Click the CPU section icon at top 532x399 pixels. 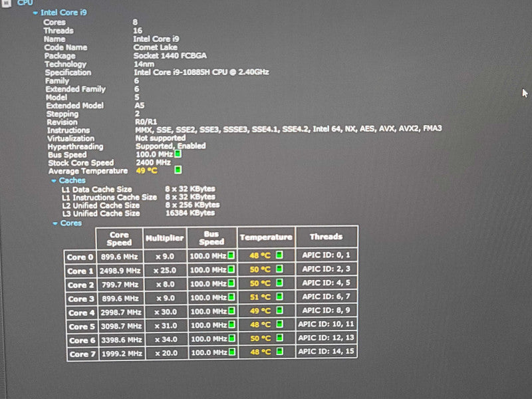[6, 3]
